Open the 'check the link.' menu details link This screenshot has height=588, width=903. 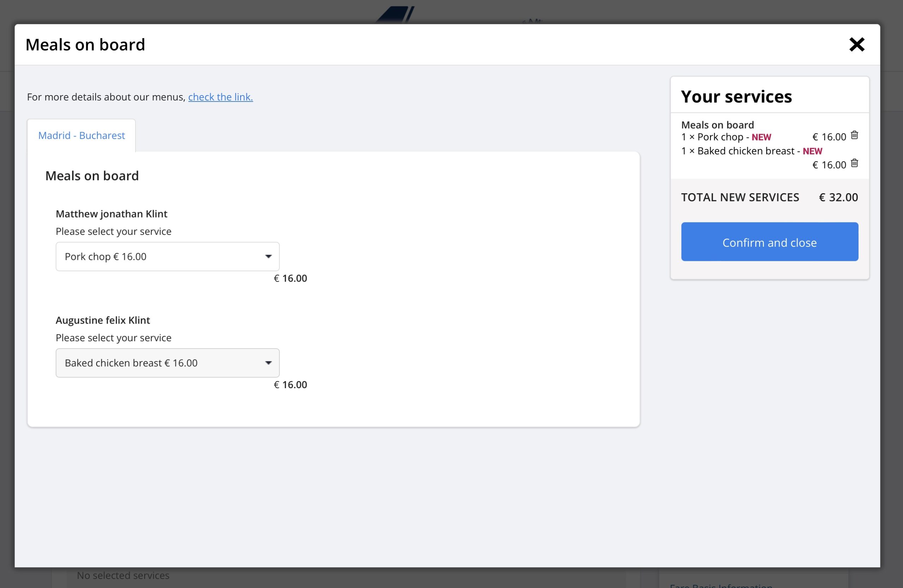(x=220, y=97)
